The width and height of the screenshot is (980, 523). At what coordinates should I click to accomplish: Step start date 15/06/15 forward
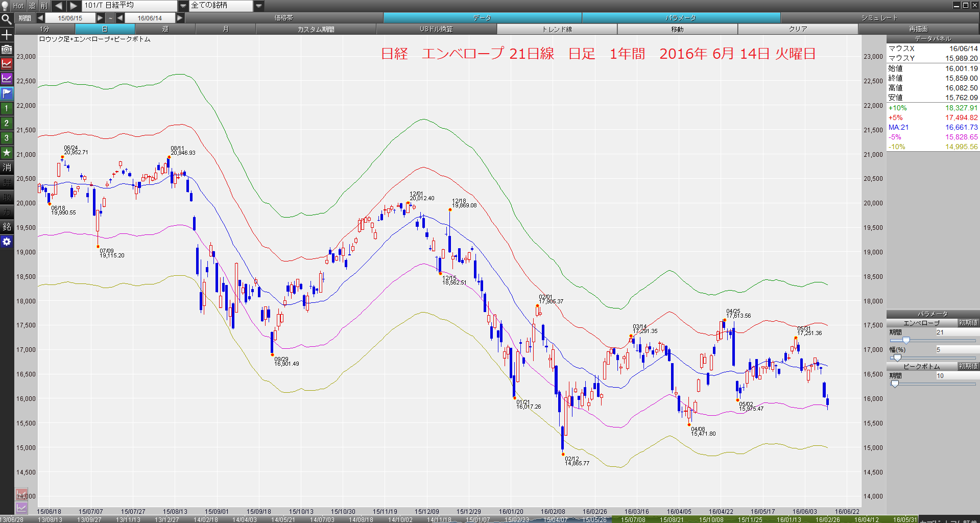pyautogui.click(x=100, y=18)
